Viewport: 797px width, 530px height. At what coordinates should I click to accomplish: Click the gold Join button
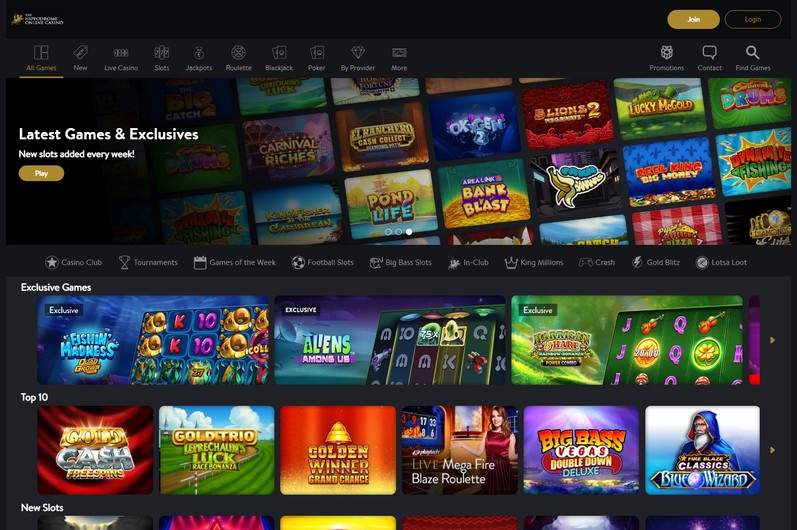point(693,19)
